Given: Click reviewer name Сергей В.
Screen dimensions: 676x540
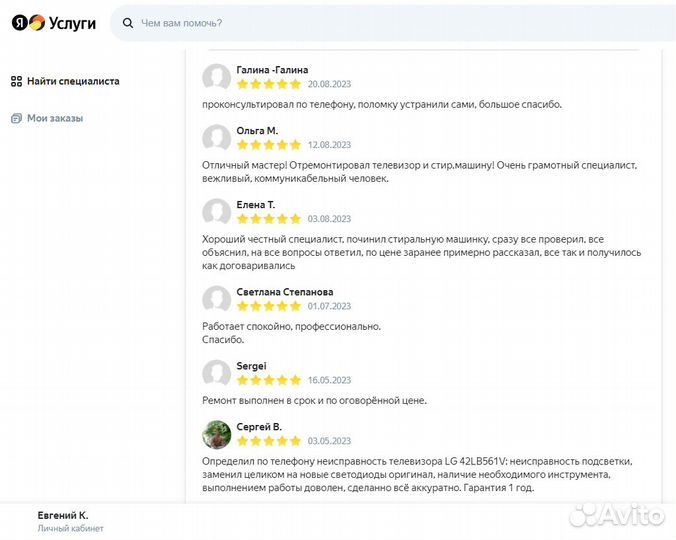Looking at the screenshot, I should point(259,426).
